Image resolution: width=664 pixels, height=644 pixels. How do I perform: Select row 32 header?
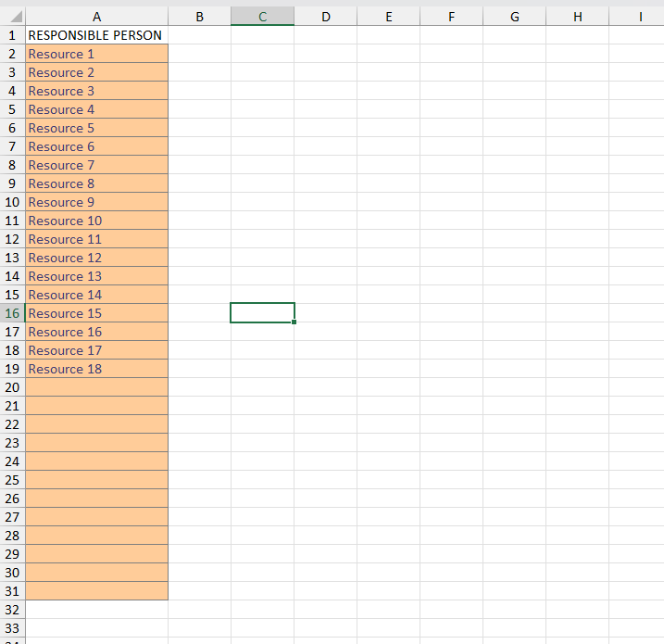(x=12, y=610)
